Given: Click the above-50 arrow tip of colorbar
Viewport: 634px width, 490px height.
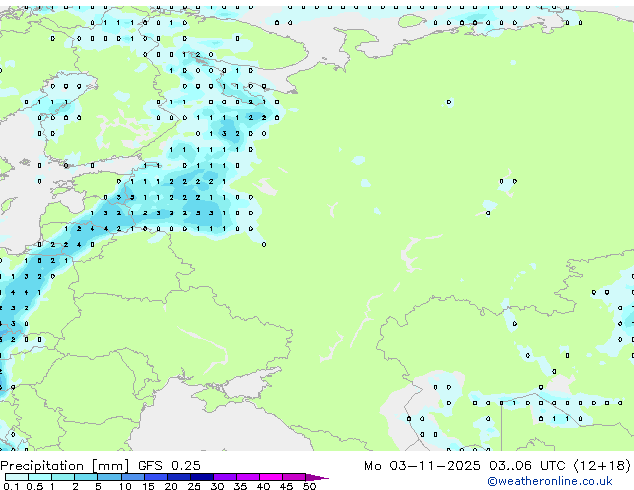Looking at the screenshot, I should coord(317,477).
